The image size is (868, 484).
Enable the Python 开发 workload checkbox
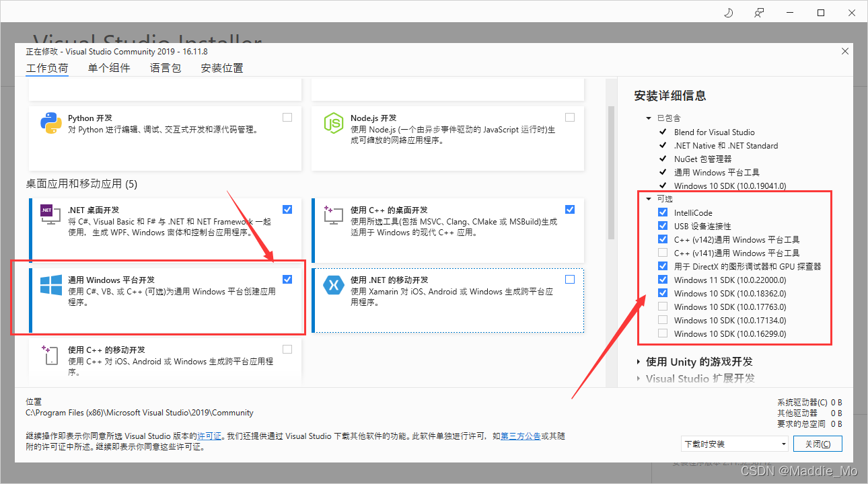[x=287, y=117]
